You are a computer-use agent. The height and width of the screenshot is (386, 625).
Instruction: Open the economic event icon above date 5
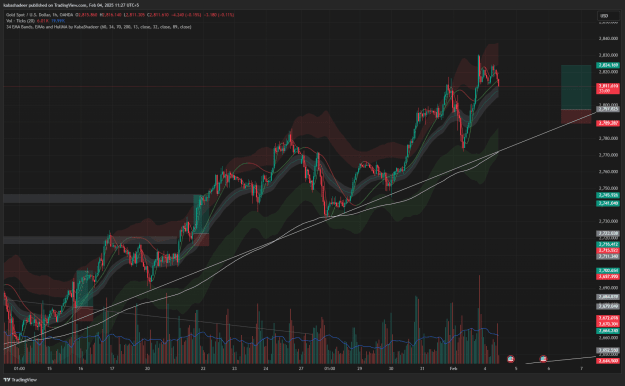tap(511, 359)
